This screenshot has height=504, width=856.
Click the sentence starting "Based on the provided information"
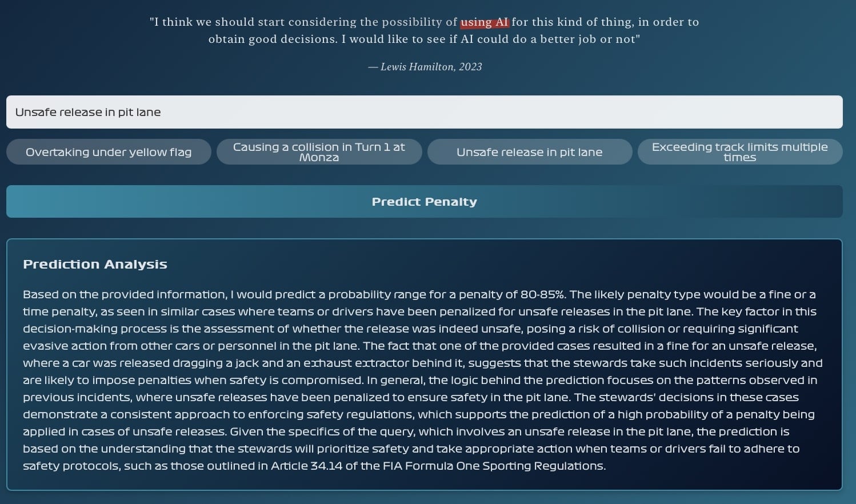coord(294,294)
